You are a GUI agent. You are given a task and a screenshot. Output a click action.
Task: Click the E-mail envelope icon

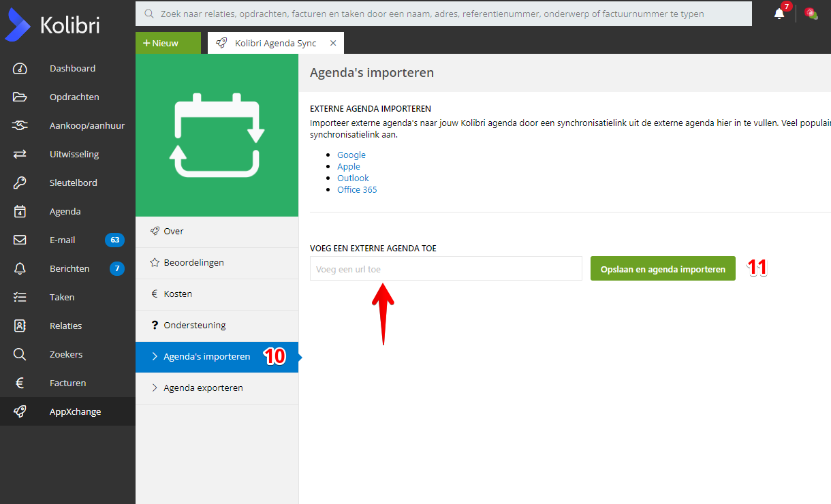point(20,240)
